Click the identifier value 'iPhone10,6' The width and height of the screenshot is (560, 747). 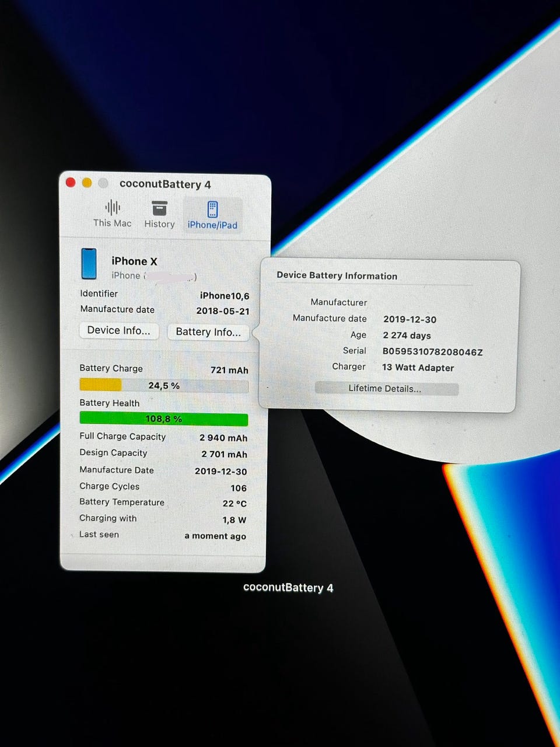pyautogui.click(x=225, y=296)
